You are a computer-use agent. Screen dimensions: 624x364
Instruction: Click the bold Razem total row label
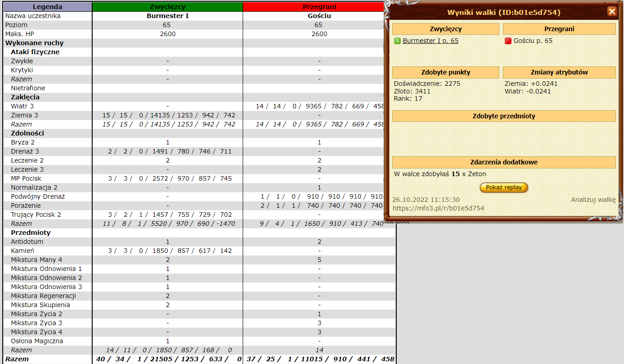tap(17, 359)
